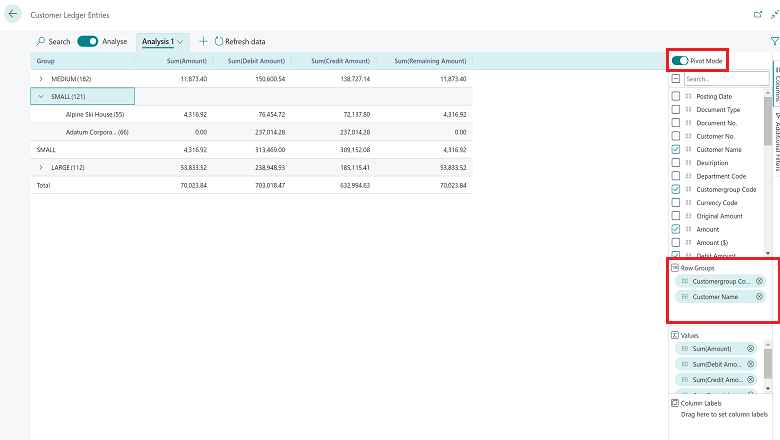
Task: Open page in new window icon
Action: pyautogui.click(x=758, y=14)
